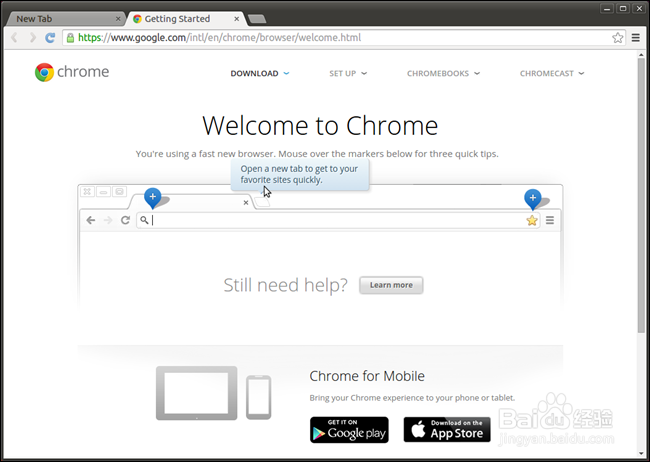Click the vertical scrollbar thumb
The height and width of the screenshot is (462, 650).
641,195
